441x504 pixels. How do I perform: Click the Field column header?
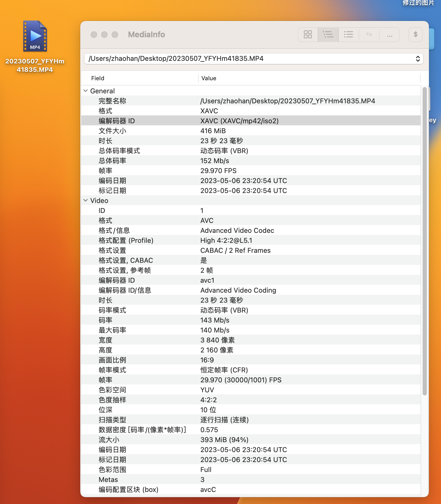[98, 78]
